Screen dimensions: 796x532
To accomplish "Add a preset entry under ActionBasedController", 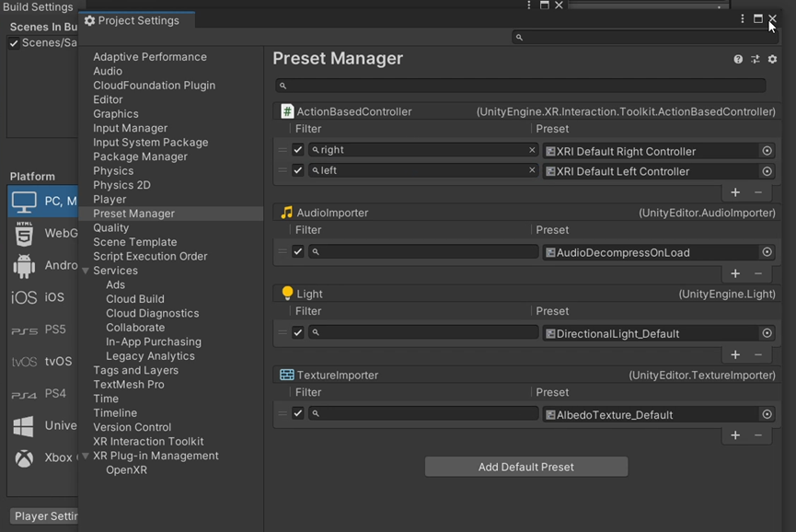I will tap(735, 192).
